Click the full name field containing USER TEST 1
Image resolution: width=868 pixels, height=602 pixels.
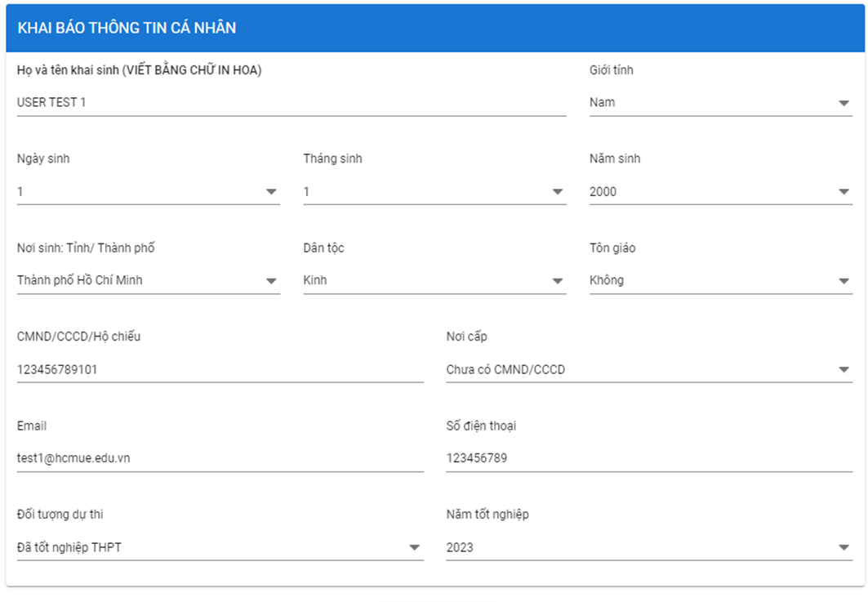(x=291, y=103)
